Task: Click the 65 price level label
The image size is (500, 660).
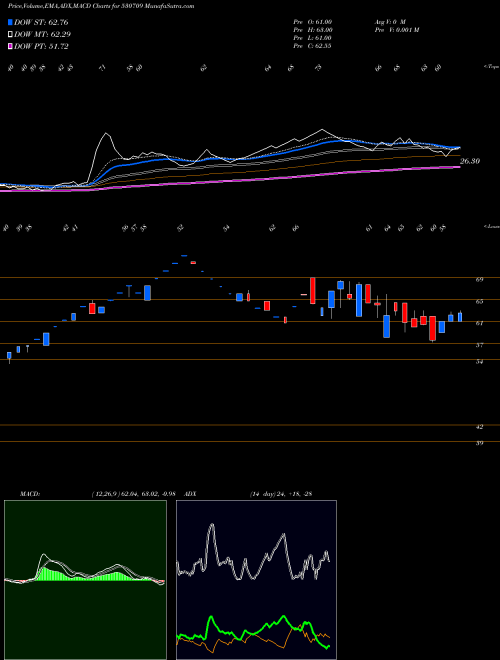Action: point(479,301)
